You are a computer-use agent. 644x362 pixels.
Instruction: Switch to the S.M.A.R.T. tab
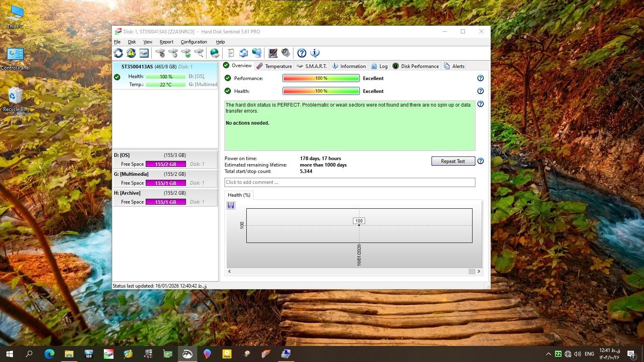coord(312,66)
